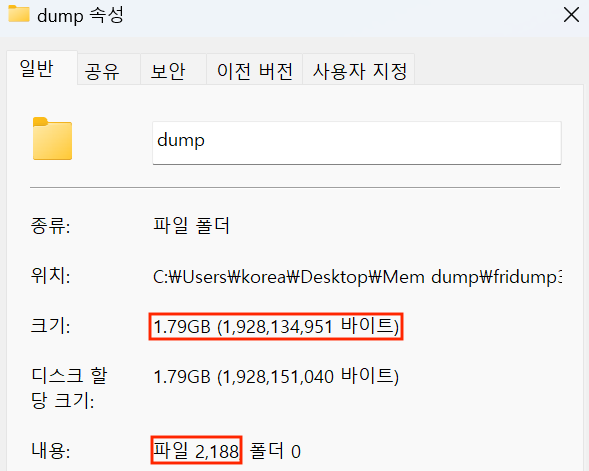The height and width of the screenshot is (471, 589).
Task: Switch to the 공유 tab
Action: coord(109,70)
